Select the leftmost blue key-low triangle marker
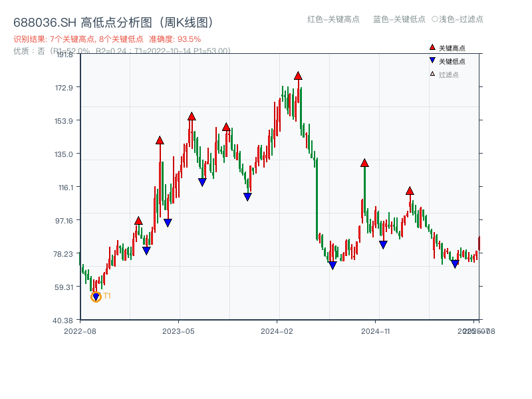 [147, 251]
